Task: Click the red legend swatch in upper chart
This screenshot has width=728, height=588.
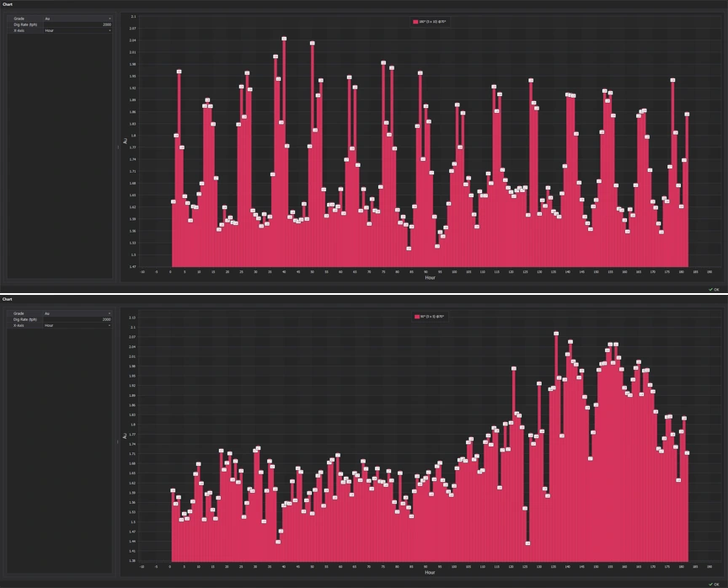Action: (x=415, y=22)
